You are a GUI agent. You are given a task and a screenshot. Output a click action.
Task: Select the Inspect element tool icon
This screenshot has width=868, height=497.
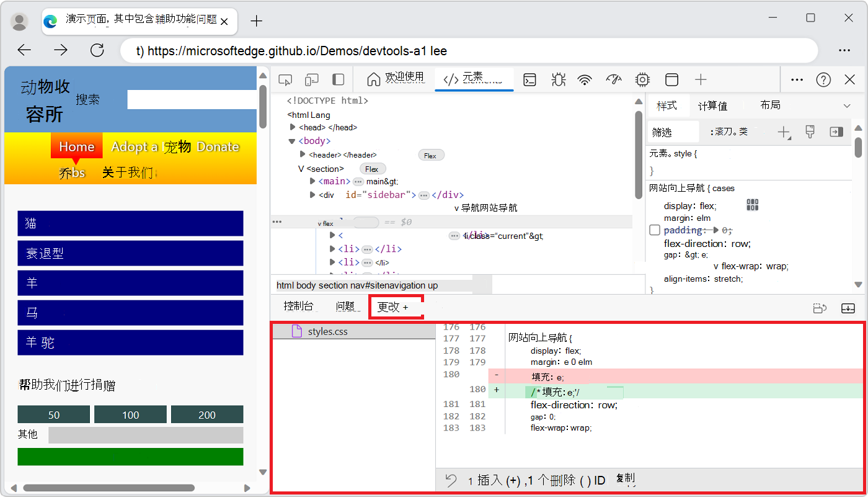pos(285,79)
